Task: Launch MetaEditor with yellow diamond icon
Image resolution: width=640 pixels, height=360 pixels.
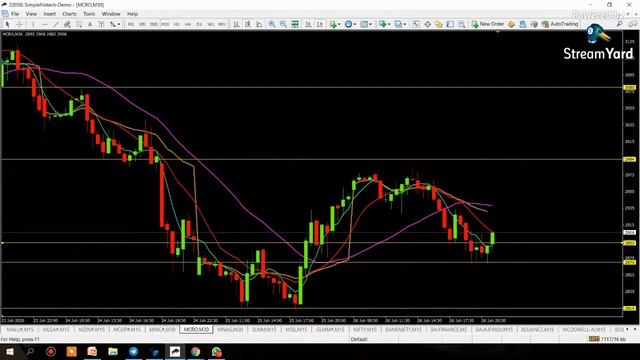Action: (x=511, y=24)
